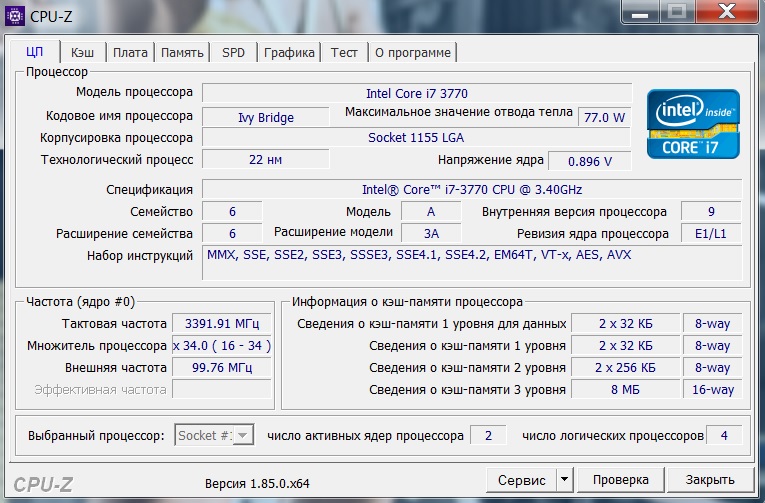Click the x 34.0 ( 16 - 34 ) multiplier
Viewport: 765px width, 503px height.
coord(222,345)
